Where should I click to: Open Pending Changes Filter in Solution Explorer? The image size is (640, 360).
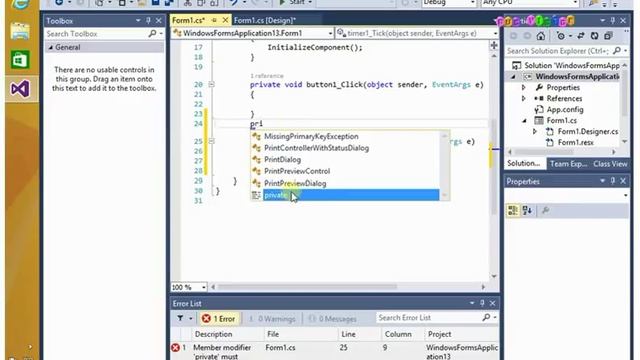pos(562,36)
